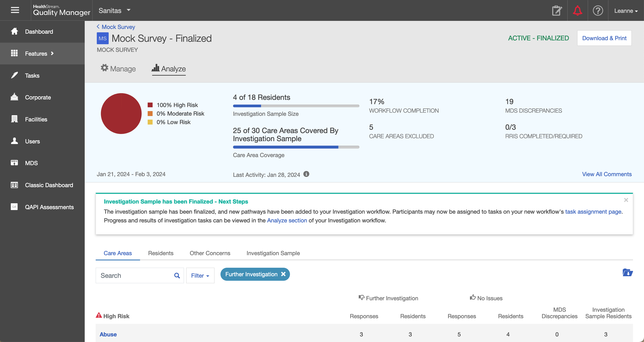Open the Abuse care area link
Screen dimensions: 644x342
point(108,334)
